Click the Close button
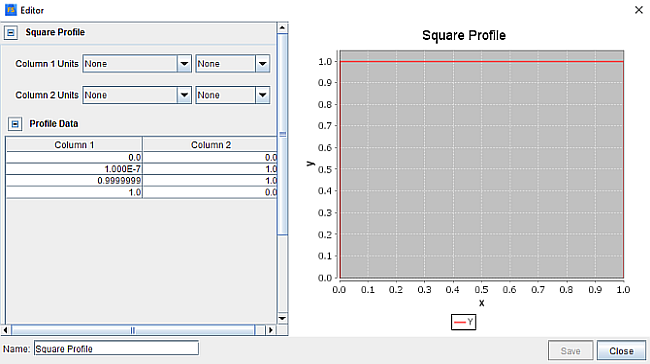The image size is (650, 364). (621, 351)
